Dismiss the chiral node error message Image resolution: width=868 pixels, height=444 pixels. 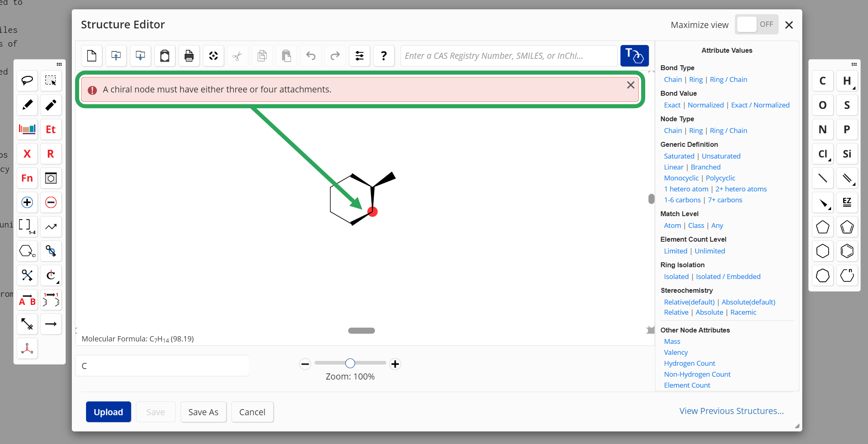[x=631, y=85]
